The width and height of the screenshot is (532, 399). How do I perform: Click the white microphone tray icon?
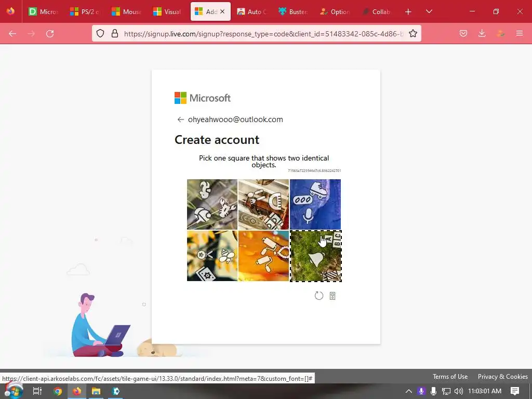click(x=433, y=391)
